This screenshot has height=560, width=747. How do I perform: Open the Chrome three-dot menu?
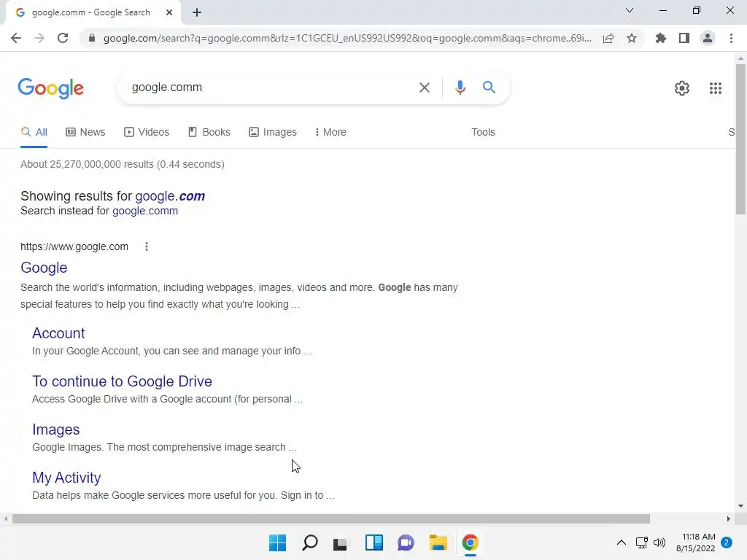tap(731, 38)
